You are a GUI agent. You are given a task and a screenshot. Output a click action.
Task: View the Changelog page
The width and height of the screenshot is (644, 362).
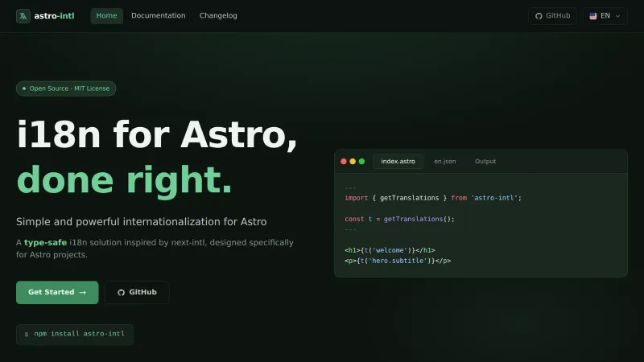coord(218,15)
